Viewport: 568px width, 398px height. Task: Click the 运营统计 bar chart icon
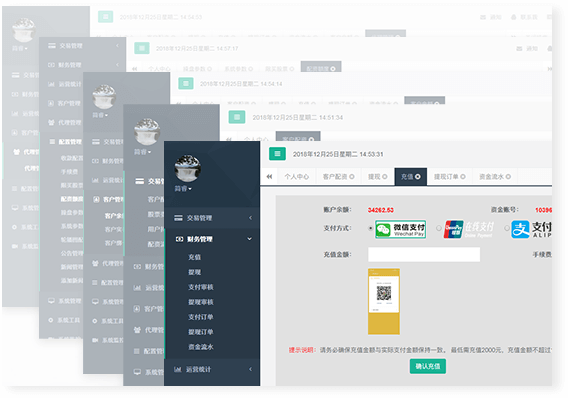point(178,369)
